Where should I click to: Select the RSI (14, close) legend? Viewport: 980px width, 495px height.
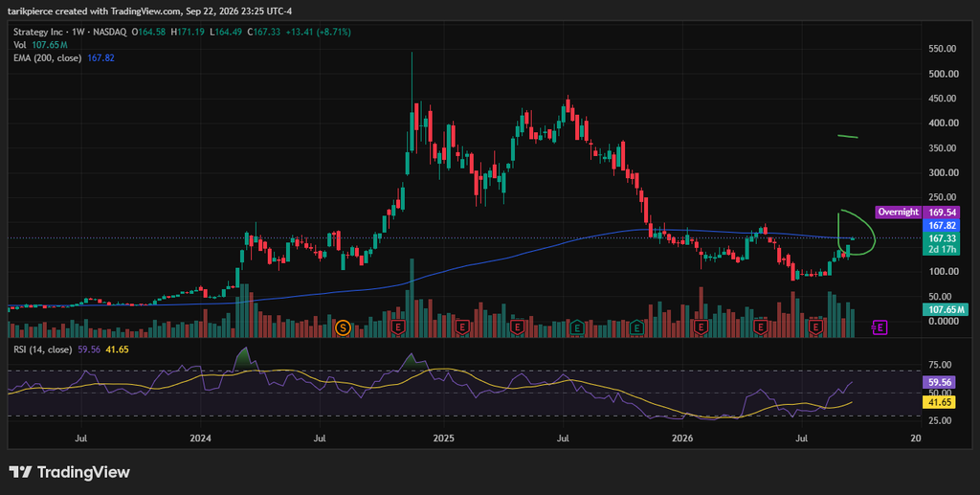71,349
